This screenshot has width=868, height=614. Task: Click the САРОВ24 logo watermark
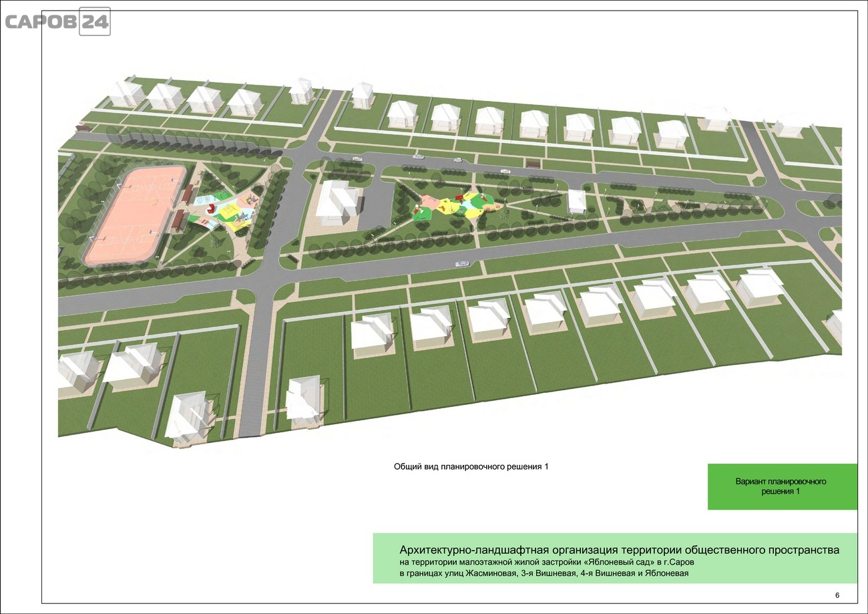coord(57,21)
